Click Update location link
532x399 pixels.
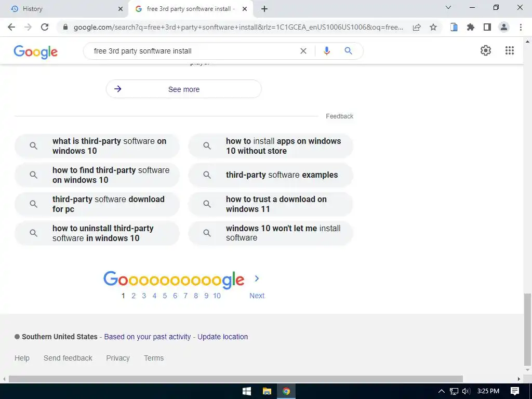[x=222, y=337]
